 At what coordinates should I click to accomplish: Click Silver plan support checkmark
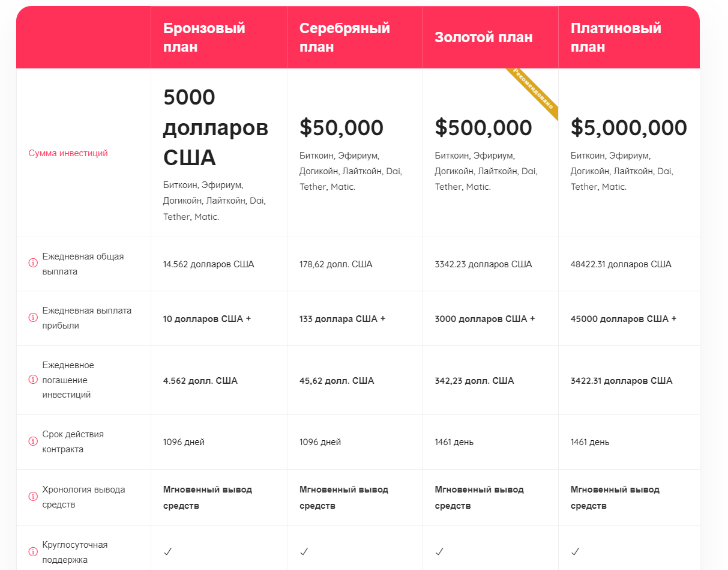[304, 551]
